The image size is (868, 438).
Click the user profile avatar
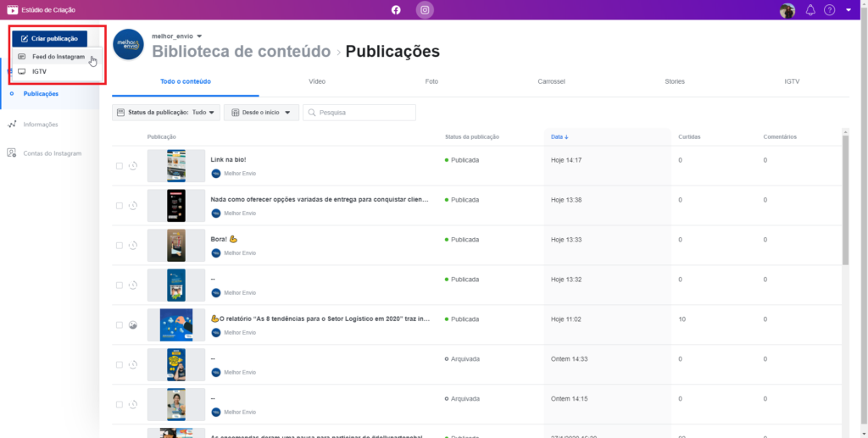tap(787, 10)
